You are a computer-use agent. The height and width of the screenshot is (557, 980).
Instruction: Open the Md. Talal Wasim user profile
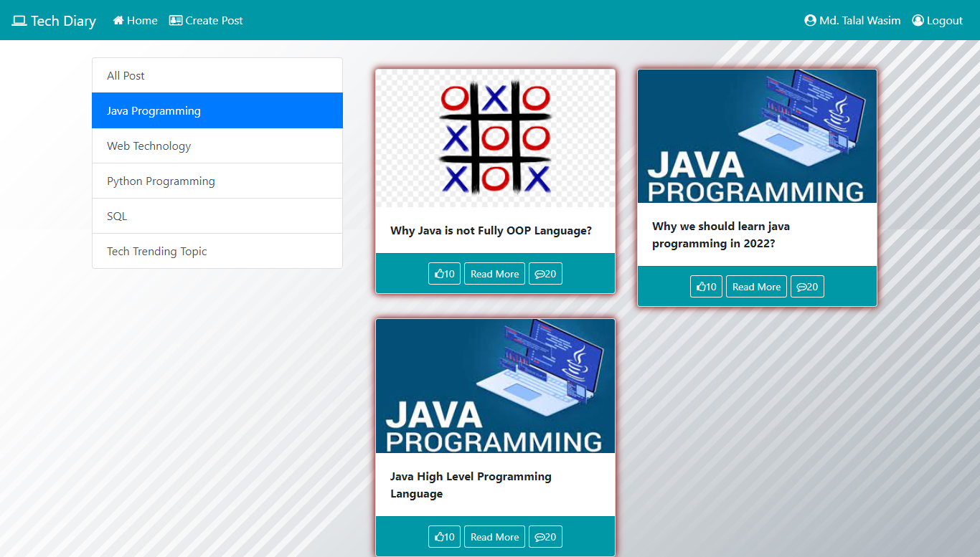pyautogui.click(x=852, y=21)
